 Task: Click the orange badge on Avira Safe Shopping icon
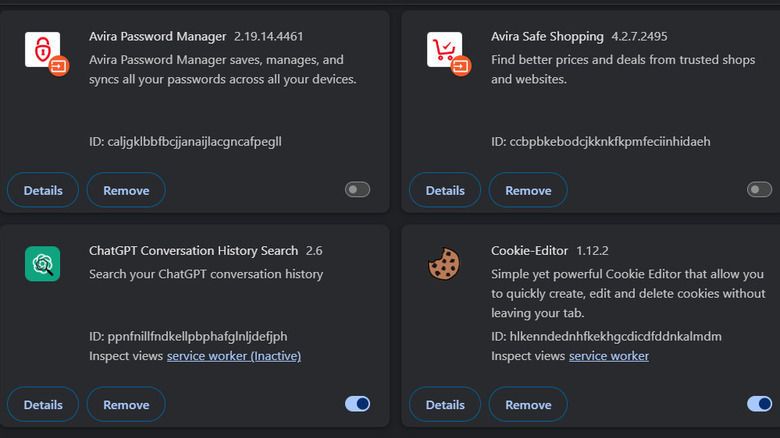461,66
